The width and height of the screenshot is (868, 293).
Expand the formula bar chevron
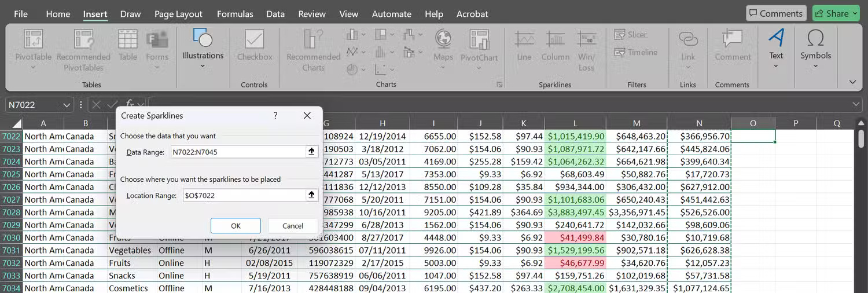click(x=856, y=105)
